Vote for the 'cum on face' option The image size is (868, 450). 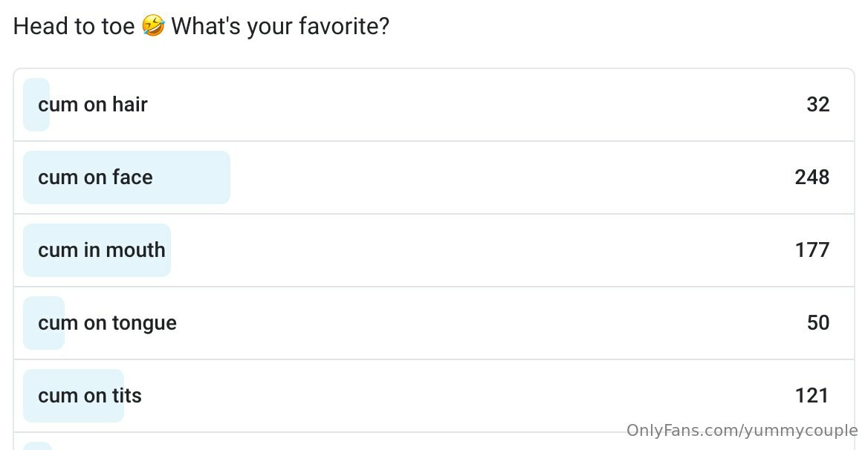pos(434,177)
